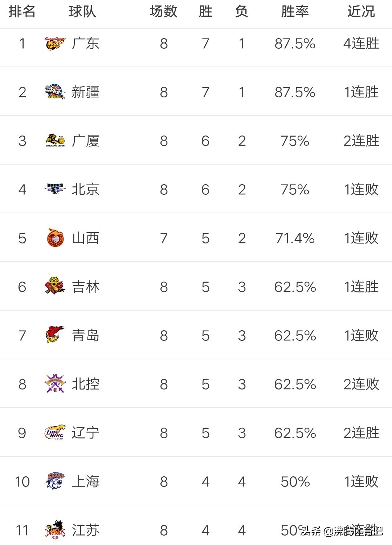392x545 pixels.
Task: Select the 排名 column header
Action: click(x=22, y=12)
